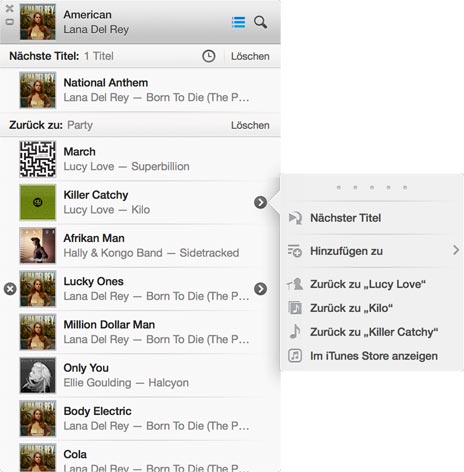Click the Nächster Titel play-next icon
This screenshot has height=472, width=464.
coord(295,218)
